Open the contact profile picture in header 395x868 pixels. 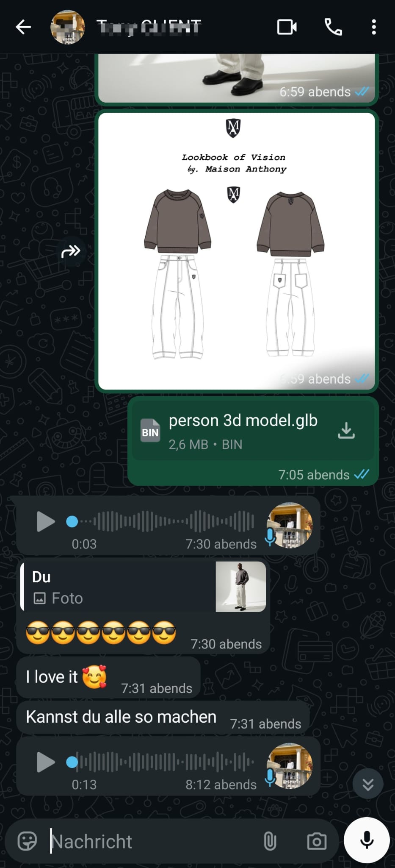coord(67,27)
